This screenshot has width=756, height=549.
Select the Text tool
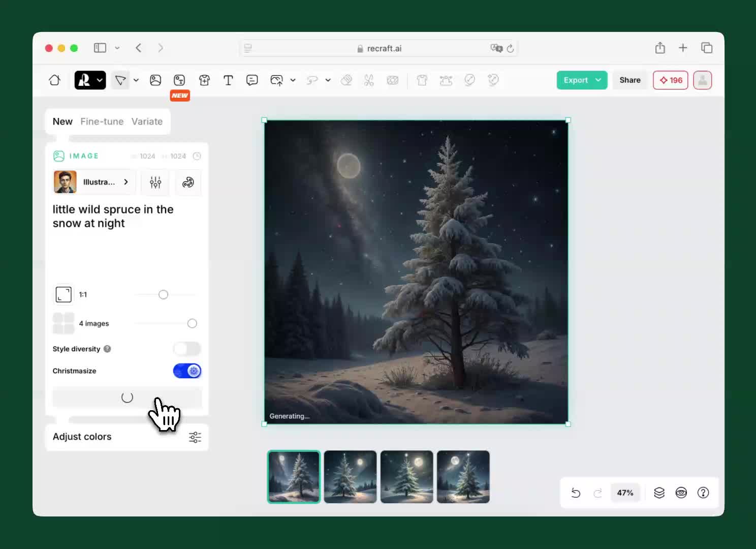(228, 80)
